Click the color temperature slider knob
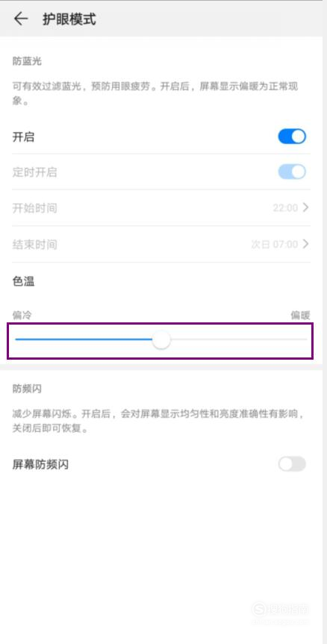Image resolution: width=327 pixels, height=644 pixels. [x=161, y=340]
